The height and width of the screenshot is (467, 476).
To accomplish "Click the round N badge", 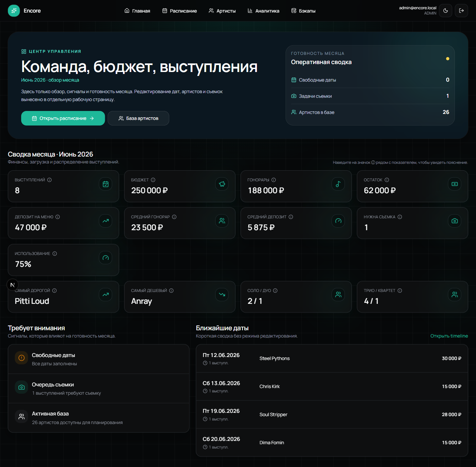I will tap(13, 285).
